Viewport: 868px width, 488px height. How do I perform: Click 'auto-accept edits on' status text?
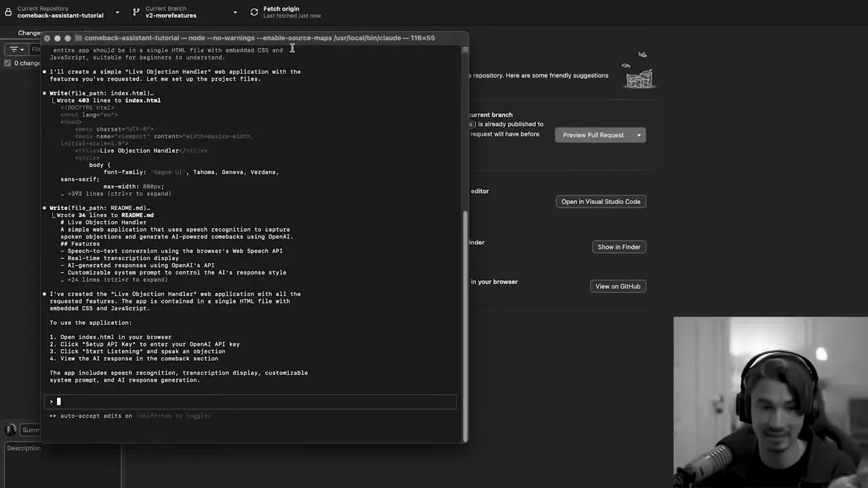pyautogui.click(x=96, y=415)
